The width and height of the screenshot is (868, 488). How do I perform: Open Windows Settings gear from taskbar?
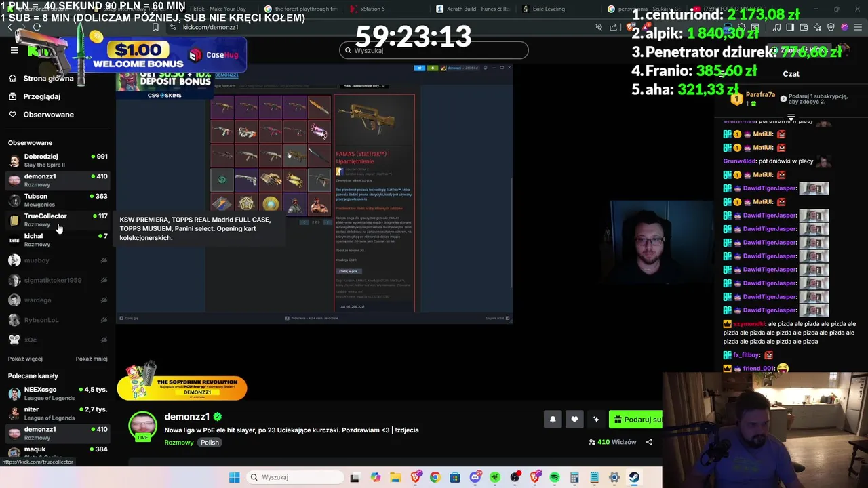[614, 477]
